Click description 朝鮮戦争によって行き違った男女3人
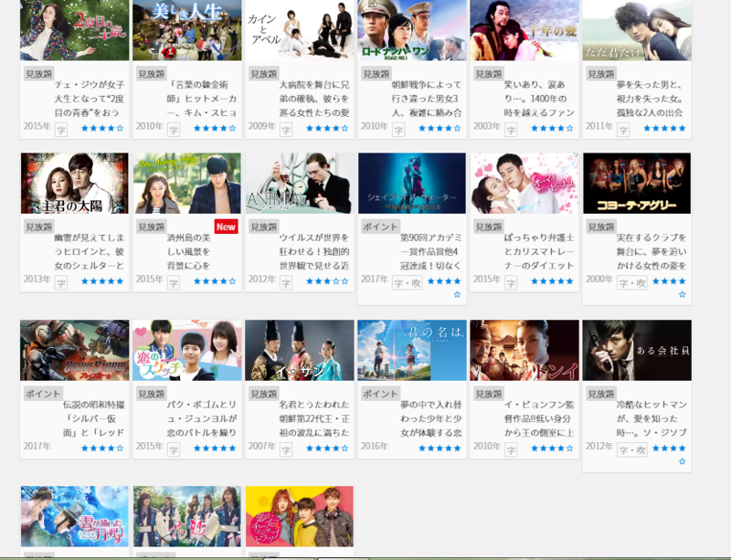Viewport: 731px width, 560px height. point(427,99)
